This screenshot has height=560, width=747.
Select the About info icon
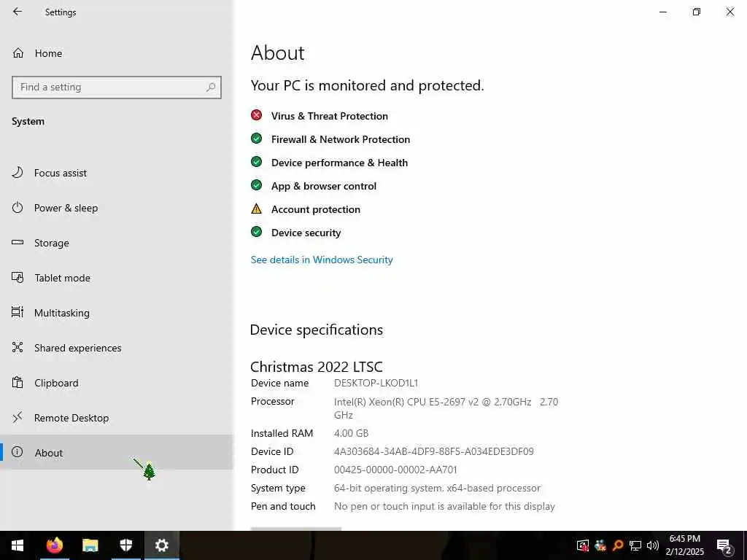(x=18, y=452)
